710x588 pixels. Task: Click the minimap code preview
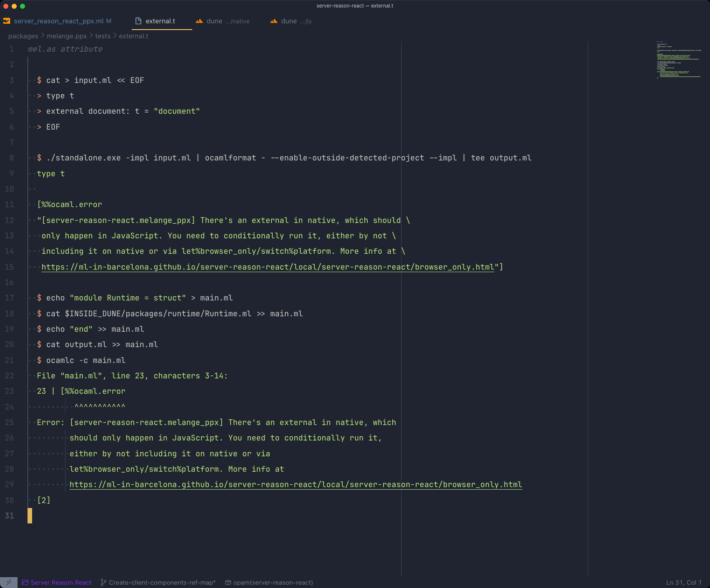(x=678, y=60)
